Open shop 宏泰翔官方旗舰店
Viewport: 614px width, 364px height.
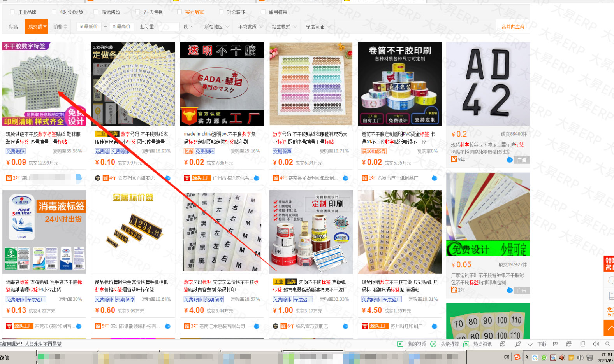pos(136,178)
